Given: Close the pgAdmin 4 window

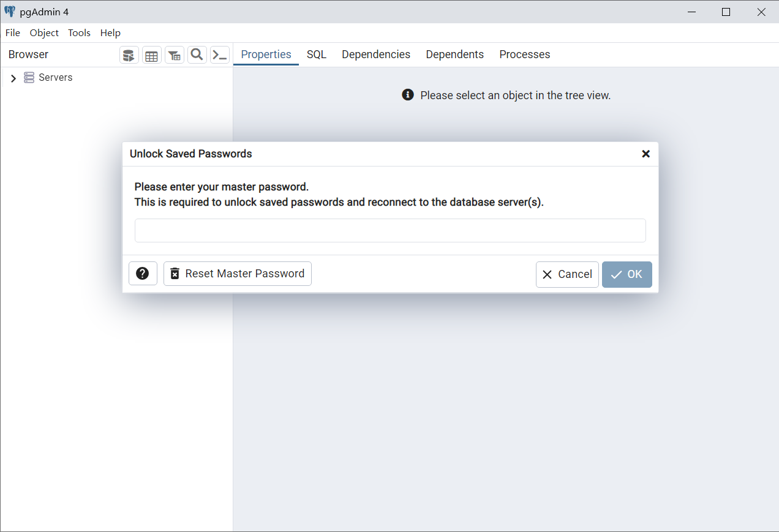Looking at the screenshot, I should pos(761,12).
